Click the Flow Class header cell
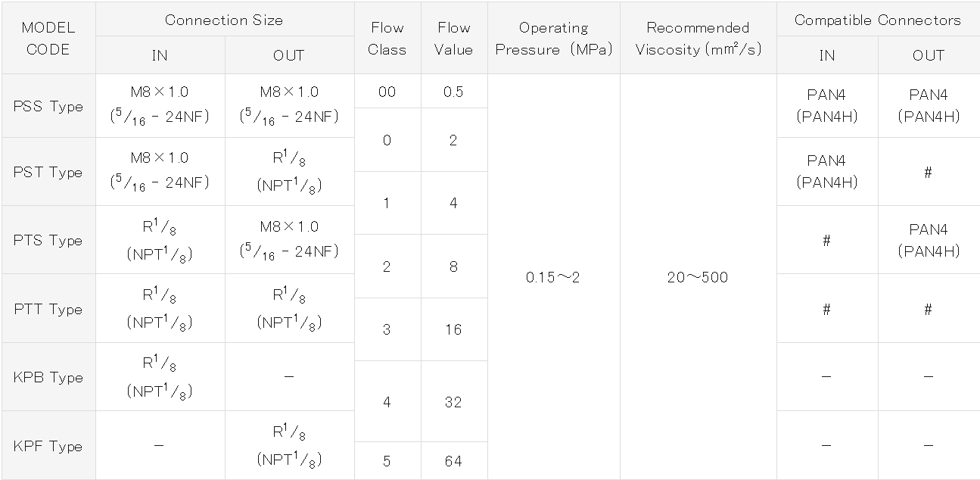Viewport: 980px width, 480px height. (387, 38)
